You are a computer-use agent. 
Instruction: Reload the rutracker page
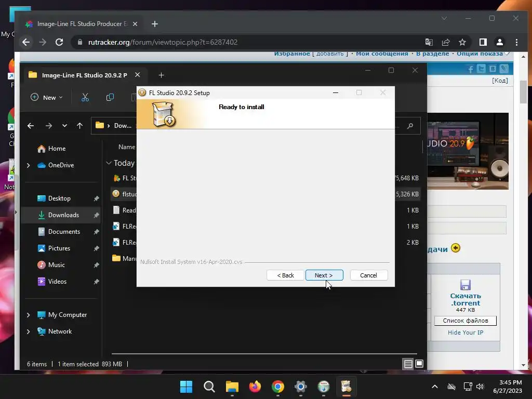point(59,43)
